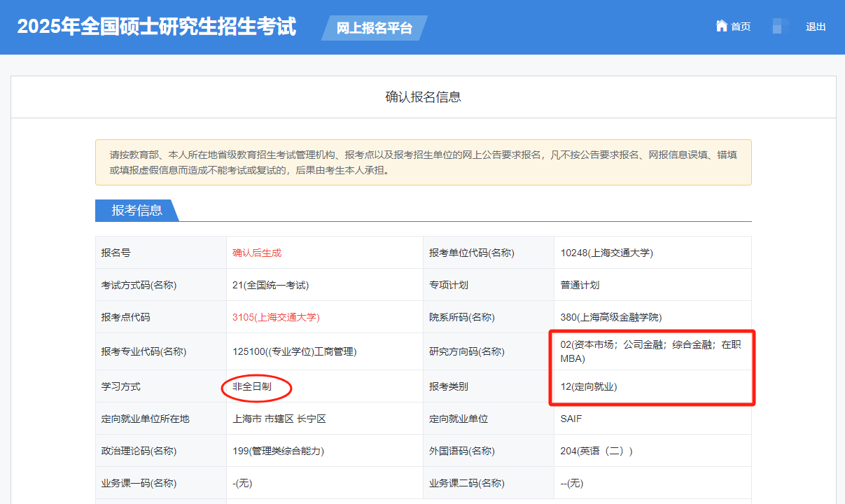Click the 专项计划 label
The image size is (845, 504).
449,285
